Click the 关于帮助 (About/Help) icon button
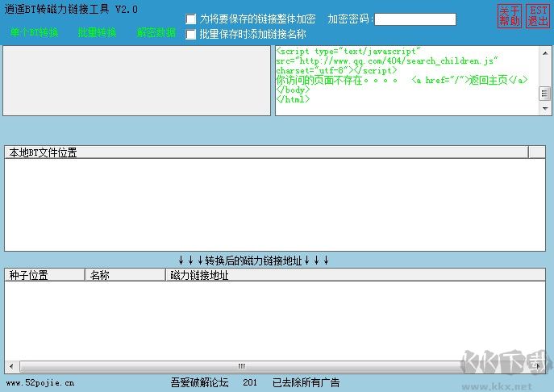This screenshot has height=392, width=554. coord(510,16)
